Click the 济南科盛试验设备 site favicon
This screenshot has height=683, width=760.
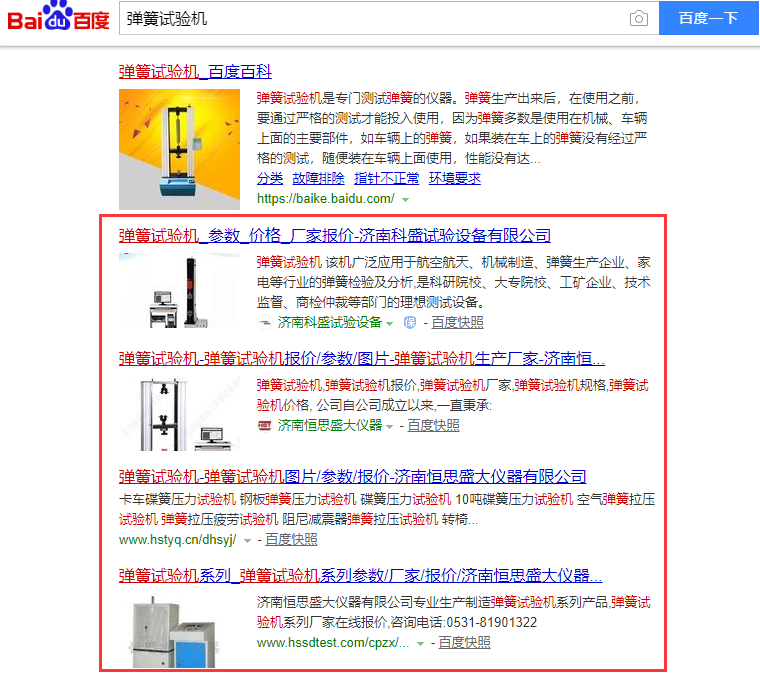tap(264, 322)
